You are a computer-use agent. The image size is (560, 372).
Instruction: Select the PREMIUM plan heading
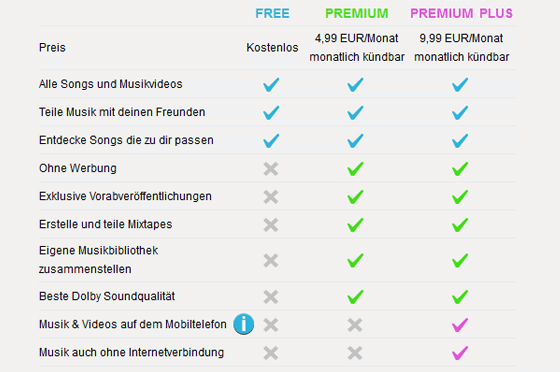coord(356,14)
